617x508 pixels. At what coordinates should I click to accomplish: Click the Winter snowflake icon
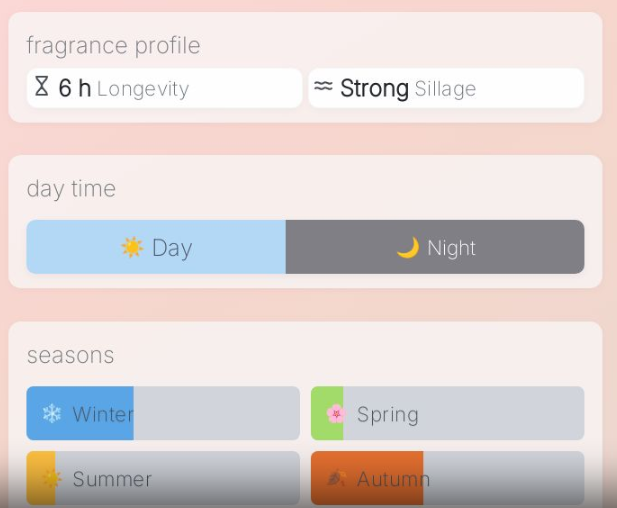coord(51,414)
